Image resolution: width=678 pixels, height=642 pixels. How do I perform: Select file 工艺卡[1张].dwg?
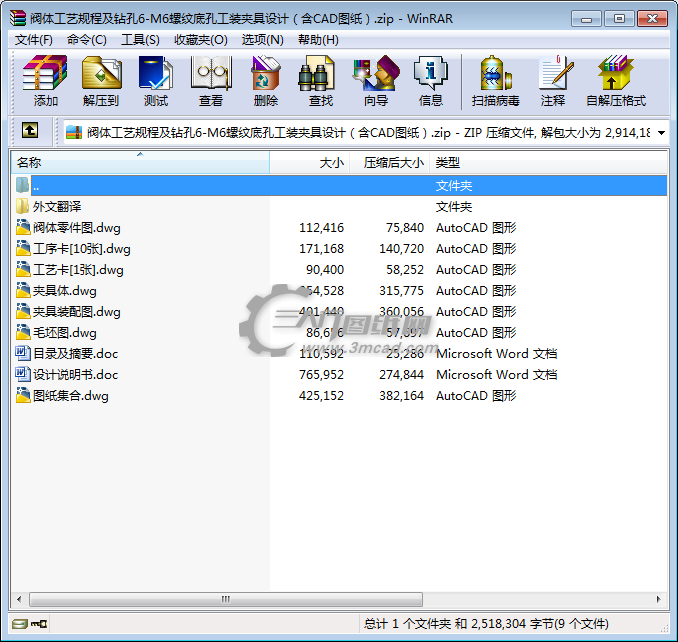(x=78, y=270)
